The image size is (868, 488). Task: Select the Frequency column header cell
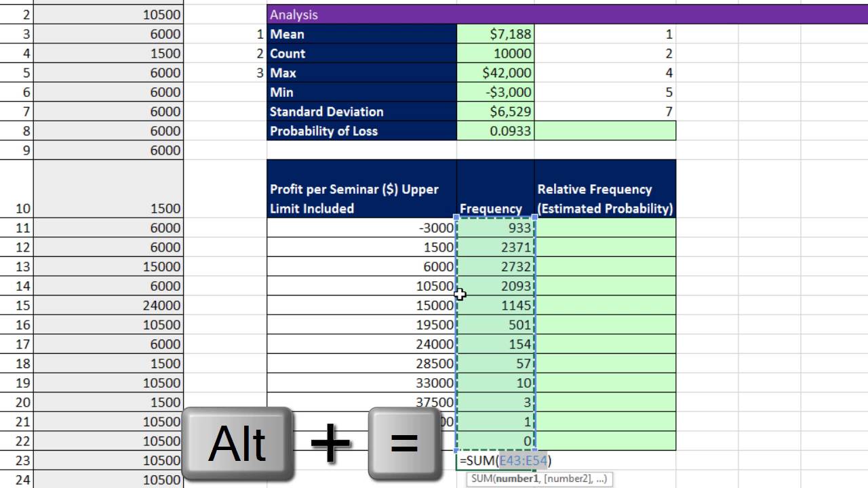click(496, 189)
